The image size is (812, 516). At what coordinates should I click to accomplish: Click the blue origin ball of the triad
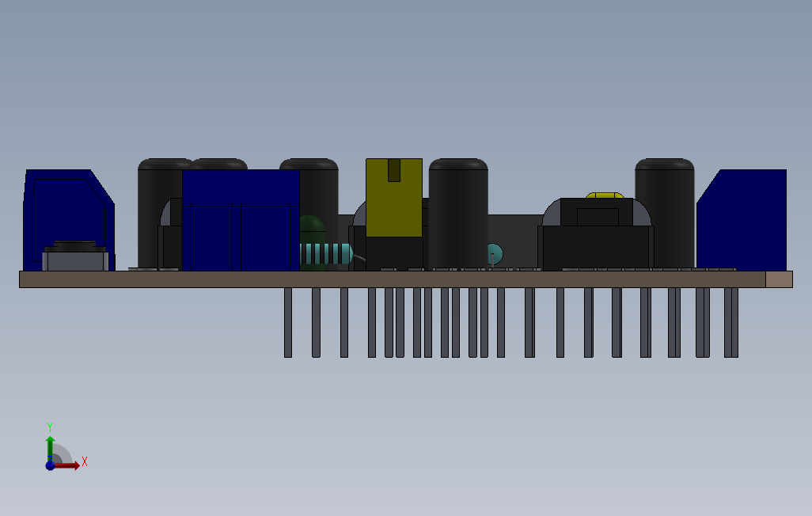click(x=50, y=465)
